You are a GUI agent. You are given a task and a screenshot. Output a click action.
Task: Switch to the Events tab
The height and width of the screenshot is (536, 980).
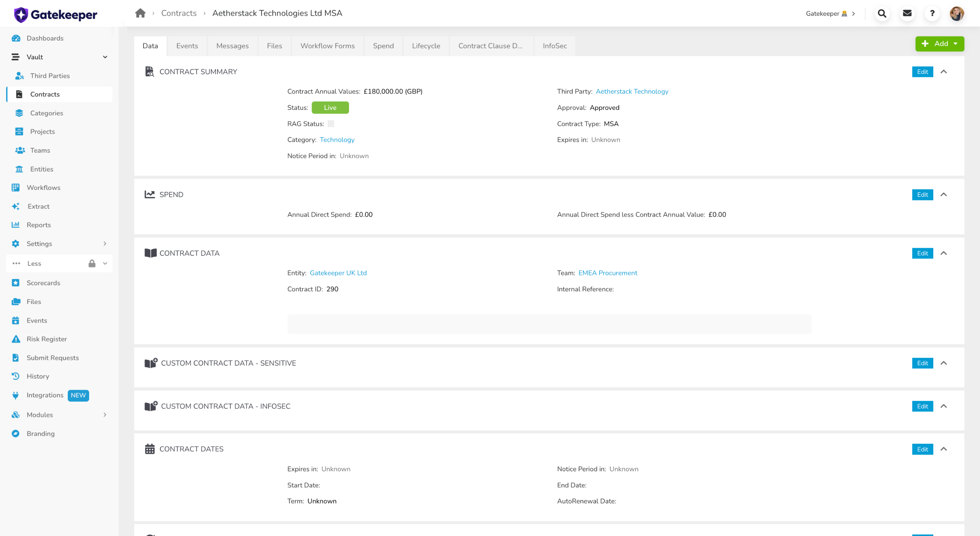point(187,46)
